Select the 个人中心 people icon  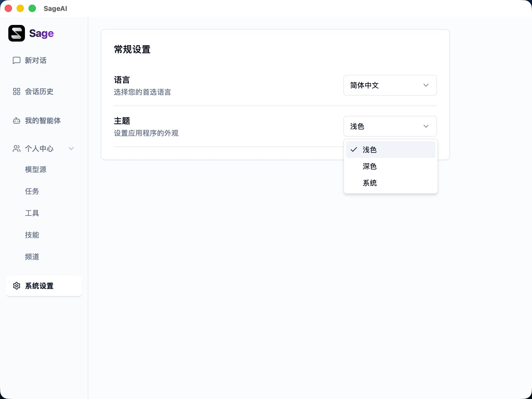pyautogui.click(x=16, y=149)
